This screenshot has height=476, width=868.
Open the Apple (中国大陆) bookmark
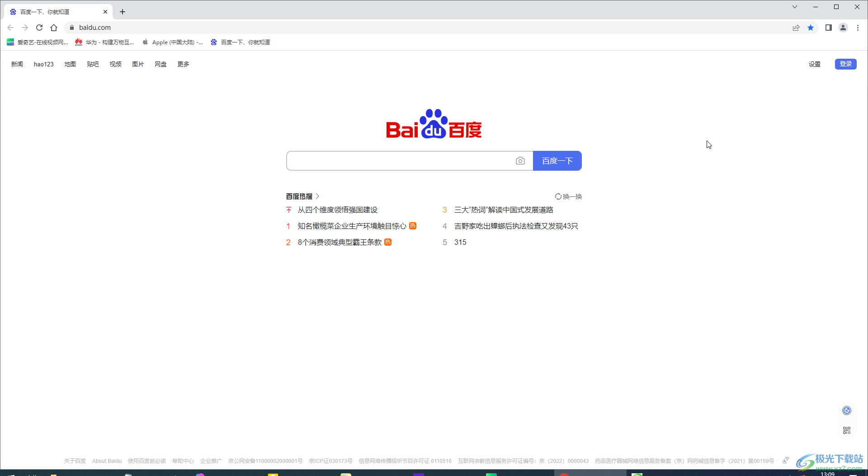172,42
